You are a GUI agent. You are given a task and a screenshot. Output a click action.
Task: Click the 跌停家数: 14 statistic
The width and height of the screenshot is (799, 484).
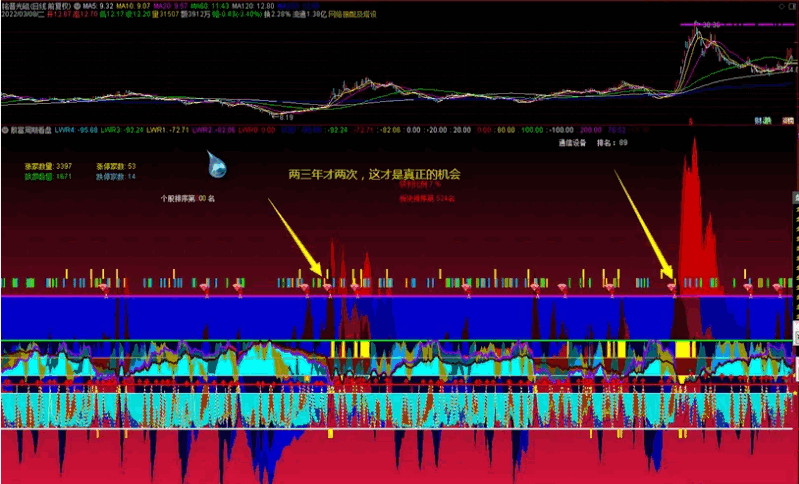(116, 177)
